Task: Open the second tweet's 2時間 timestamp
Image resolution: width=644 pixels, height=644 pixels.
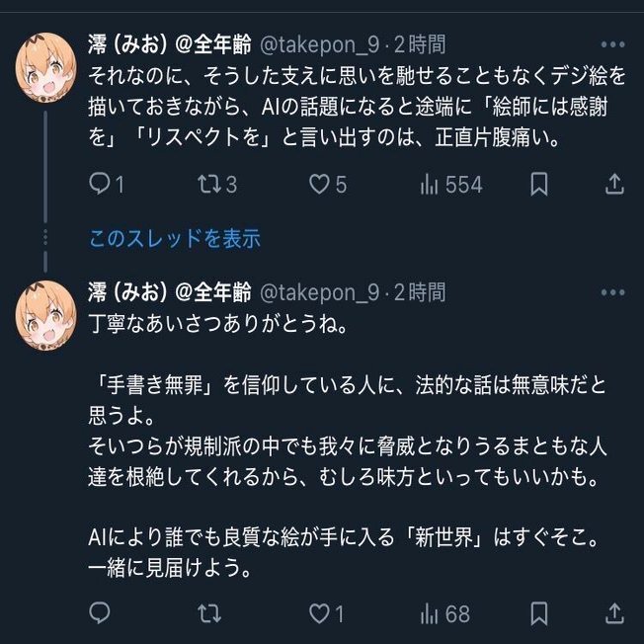Action: coord(420,292)
